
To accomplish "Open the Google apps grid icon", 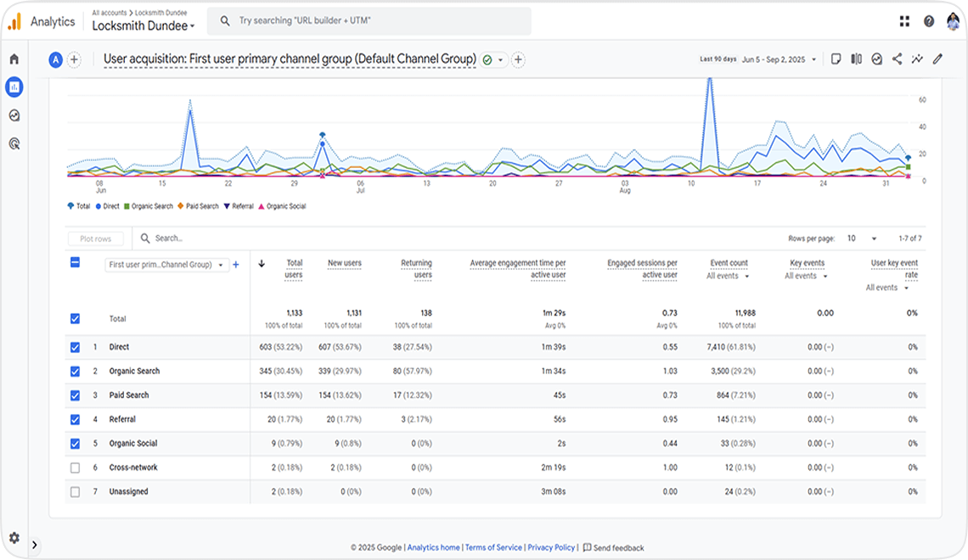I will click(904, 21).
